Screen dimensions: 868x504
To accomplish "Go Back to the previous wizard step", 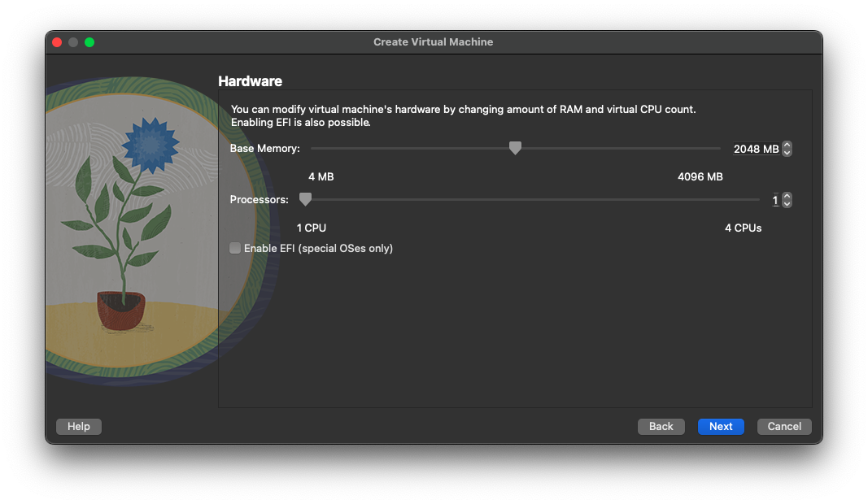I will 661,427.
